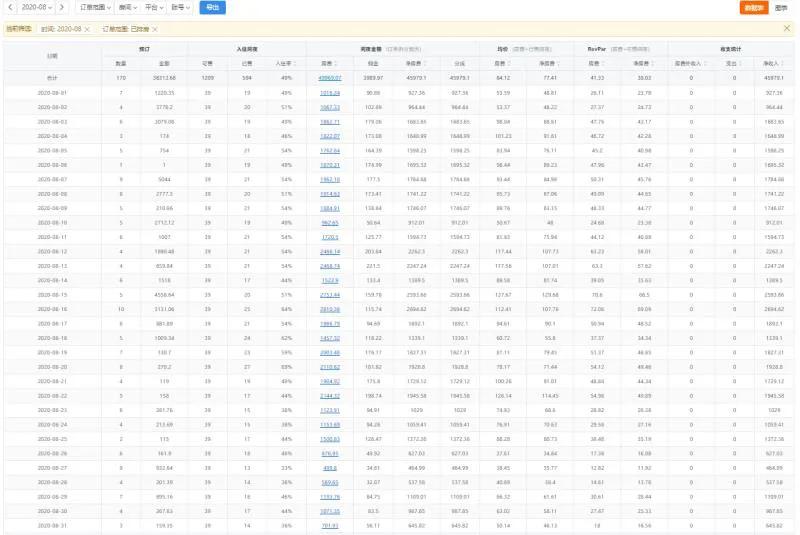Click occupancy 33% in 2020-08-27 row
Screen dimensions: 800x535
coord(286,468)
